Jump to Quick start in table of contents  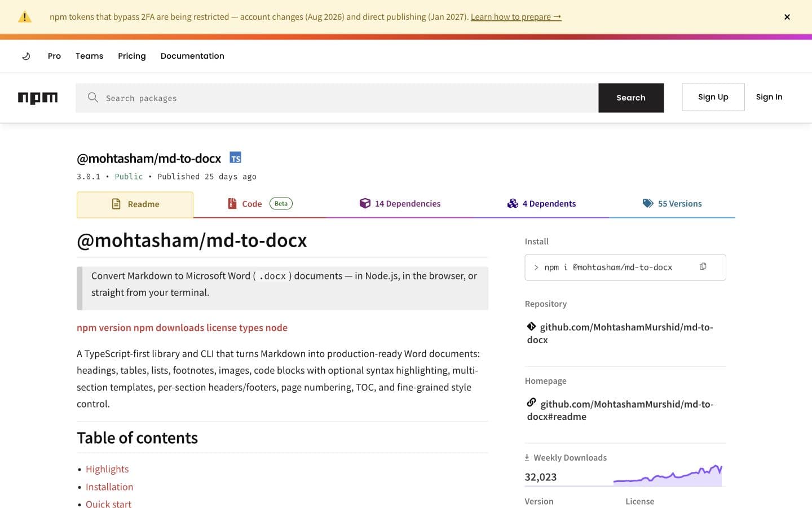pyautogui.click(x=108, y=503)
